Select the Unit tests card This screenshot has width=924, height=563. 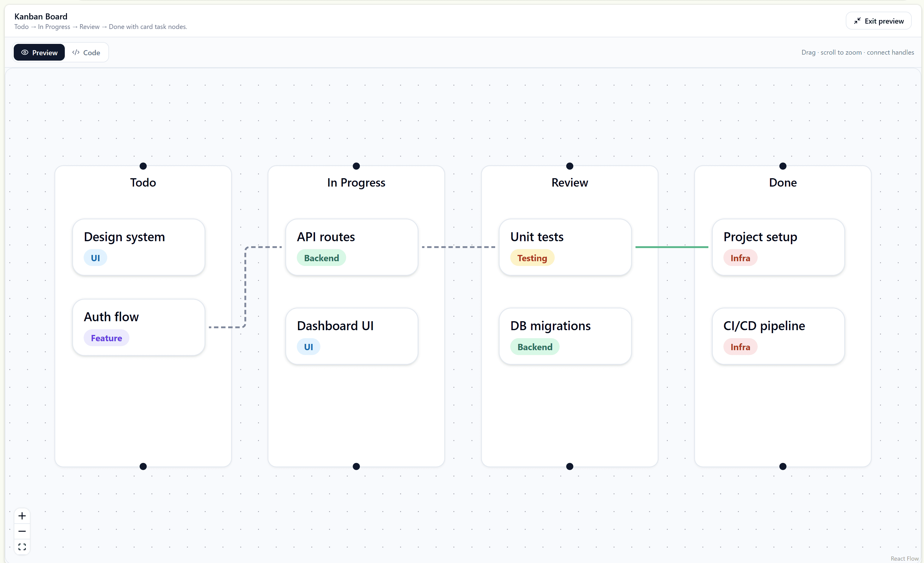[x=565, y=247]
